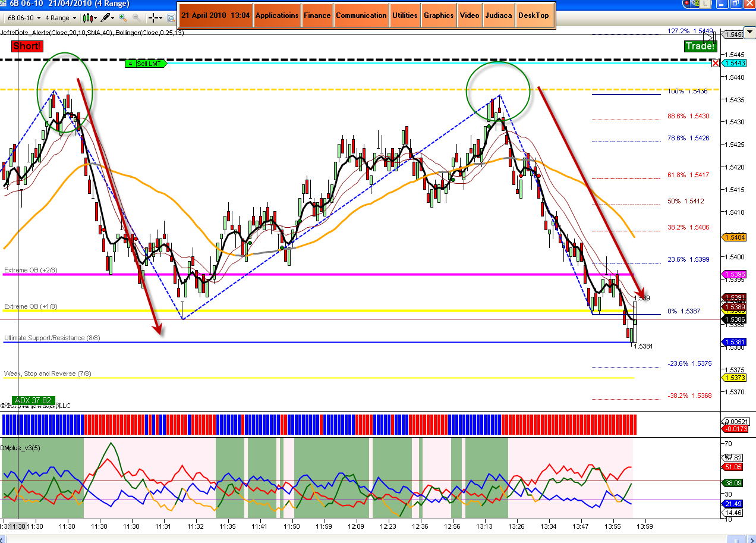Click the 23.6% 1.5399 Fibonacci label
Image resolution: width=756 pixels, height=543 pixels.
[x=688, y=259]
